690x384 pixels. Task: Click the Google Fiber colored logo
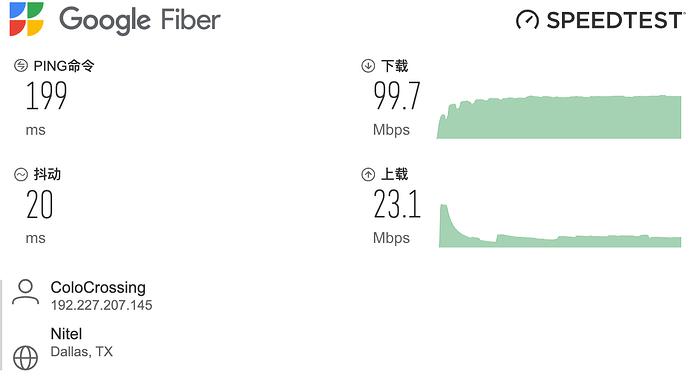pos(26,19)
